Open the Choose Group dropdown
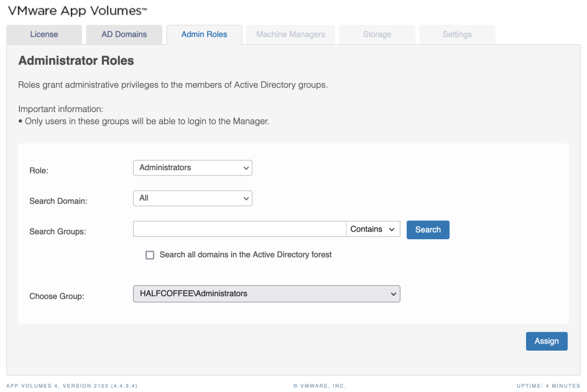 (x=266, y=294)
